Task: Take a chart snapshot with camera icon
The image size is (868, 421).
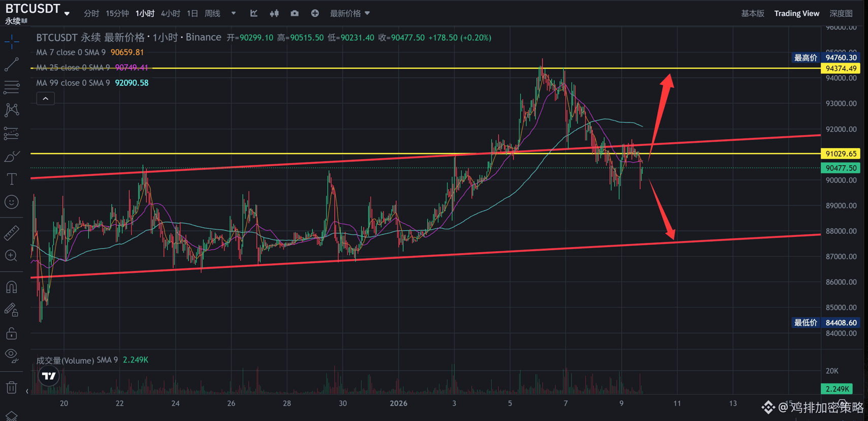Action: coord(295,13)
